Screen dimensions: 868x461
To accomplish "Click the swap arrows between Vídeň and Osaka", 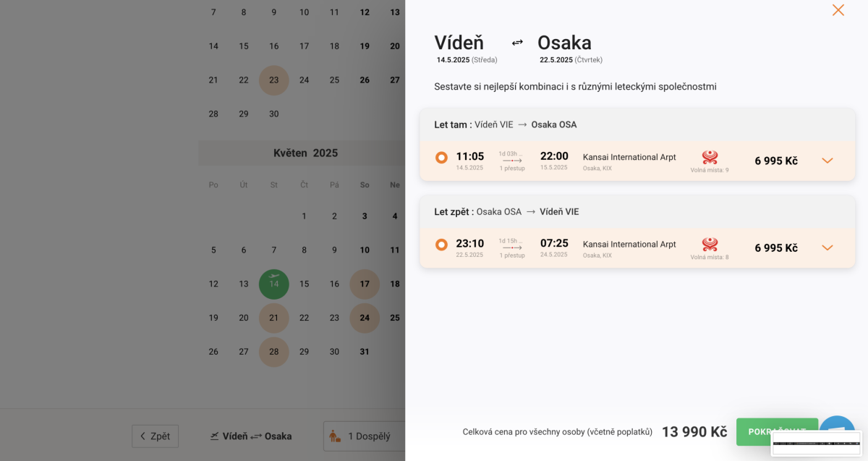I will tap(517, 43).
